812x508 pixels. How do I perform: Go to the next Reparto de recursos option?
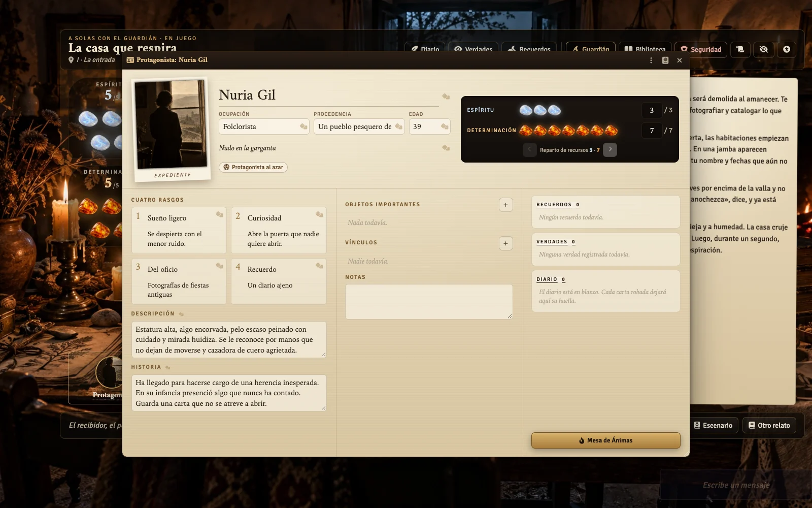pos(610,150)
